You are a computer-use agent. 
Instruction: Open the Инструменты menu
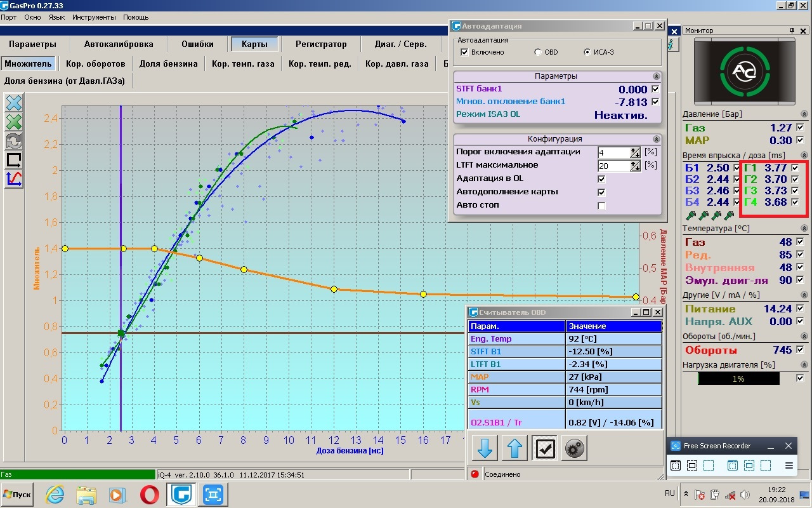[94, 17]
